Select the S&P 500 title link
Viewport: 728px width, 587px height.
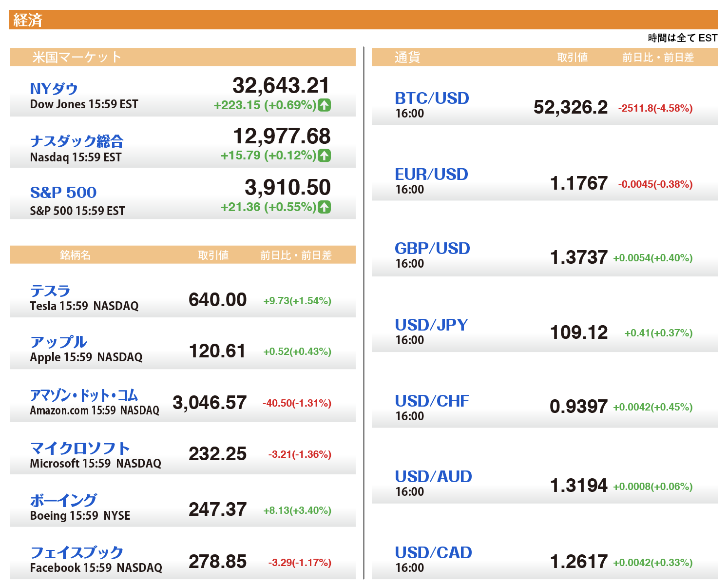pos(63,193)
